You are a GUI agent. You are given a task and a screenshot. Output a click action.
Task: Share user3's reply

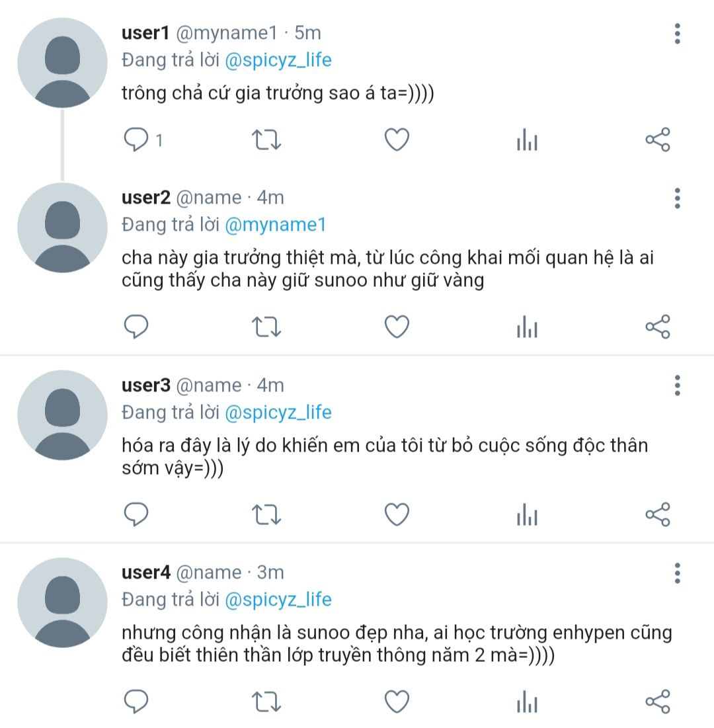(x=657, y=514)
